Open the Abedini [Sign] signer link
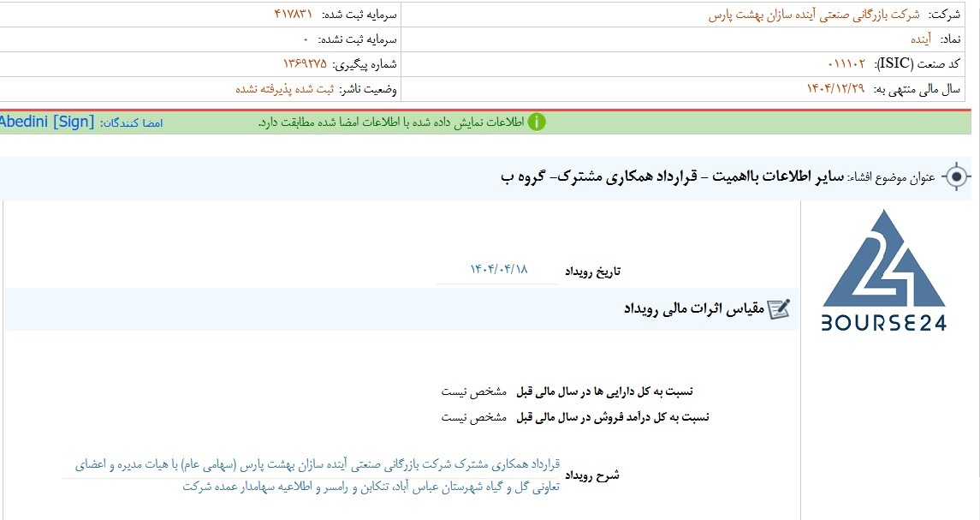Viewport: 980px width, 520px height. pos(47,122)
